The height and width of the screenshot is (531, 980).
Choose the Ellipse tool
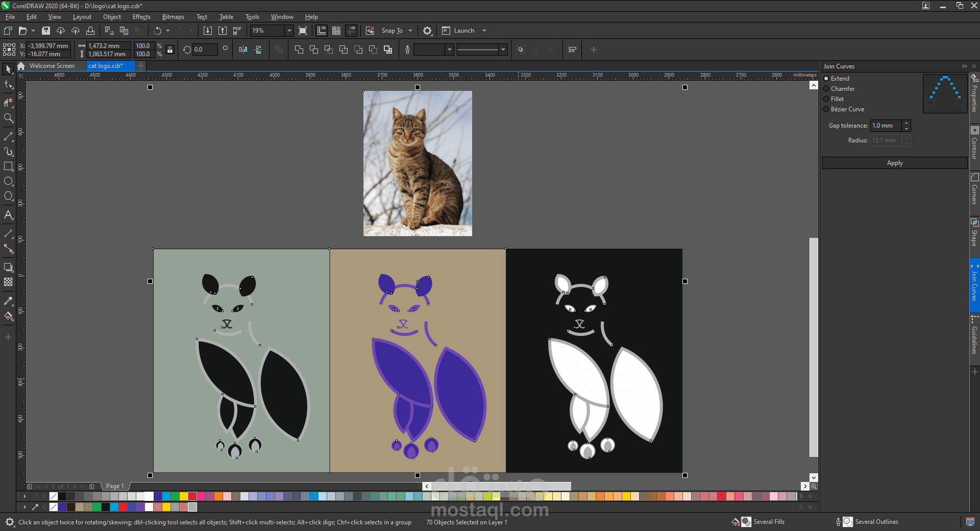click(8, 181)
